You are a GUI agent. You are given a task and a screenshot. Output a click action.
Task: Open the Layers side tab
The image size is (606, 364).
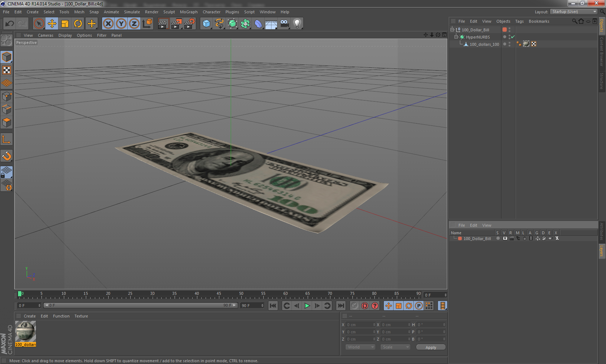coord(602,251)
